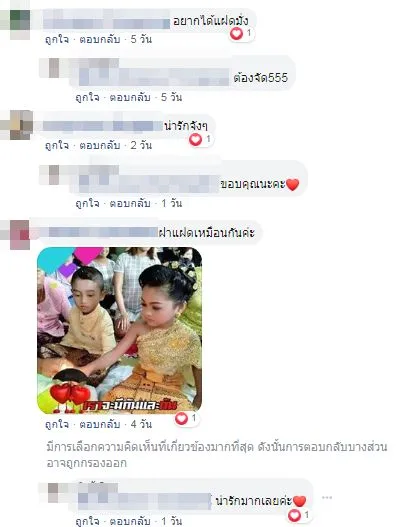Image resolution: width=405 pixels, height=527 pixels.
Task: Click the relevant comments filter notice text
Action: pos(217,455)
